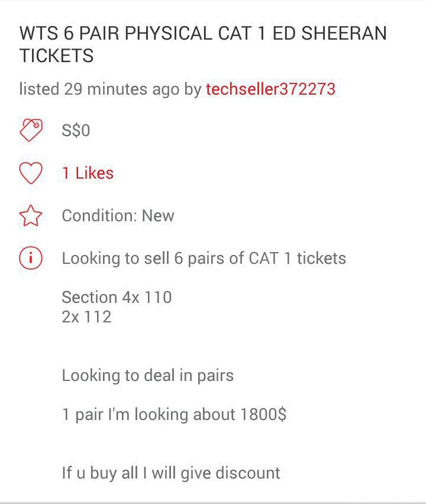View the 1 Likes list
This screenshot has width=426, height=504.
click(x=88, y=173)
